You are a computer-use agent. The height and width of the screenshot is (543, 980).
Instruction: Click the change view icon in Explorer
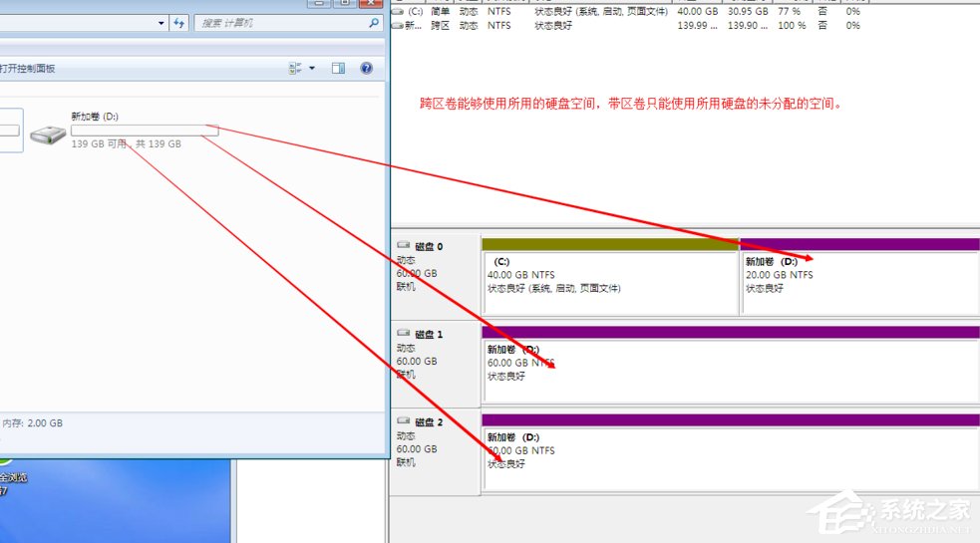tap(295, 68)
